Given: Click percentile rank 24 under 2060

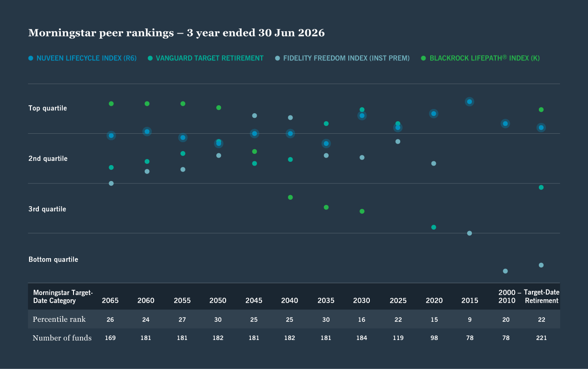Looking at the screenshot, I should pyautogui.click(x=146, y=319).
